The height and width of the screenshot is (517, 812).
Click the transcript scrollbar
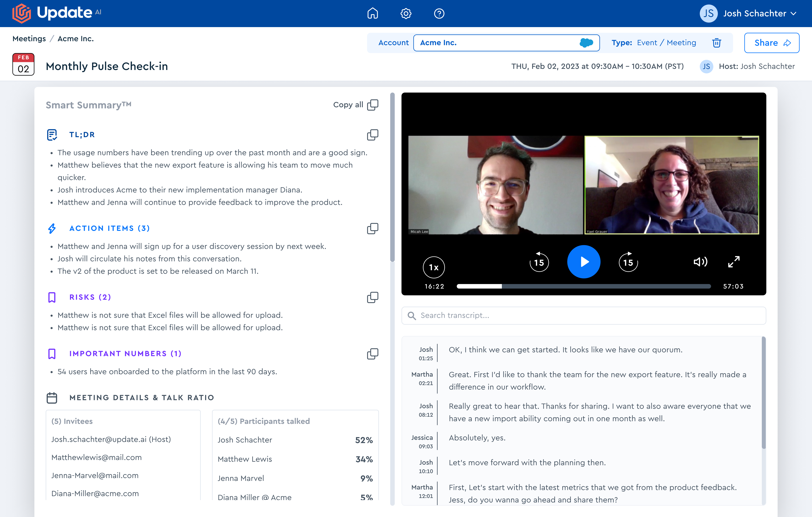coord(764,393)
